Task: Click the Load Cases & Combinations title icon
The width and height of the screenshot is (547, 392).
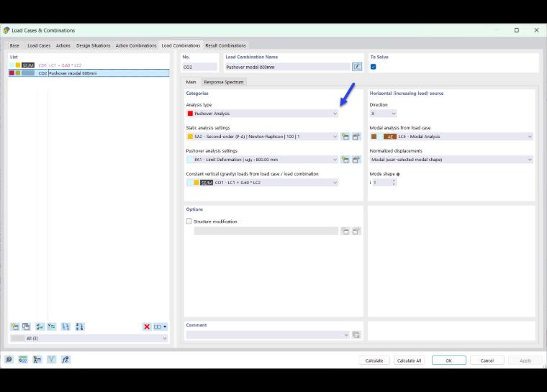Action: coord(6,30)
